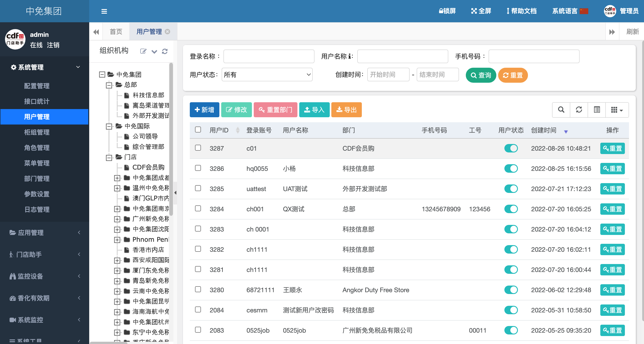Screen dimensions: 644x344
Task: Click into the 登录名称 input field
Action: click(269, 56)
